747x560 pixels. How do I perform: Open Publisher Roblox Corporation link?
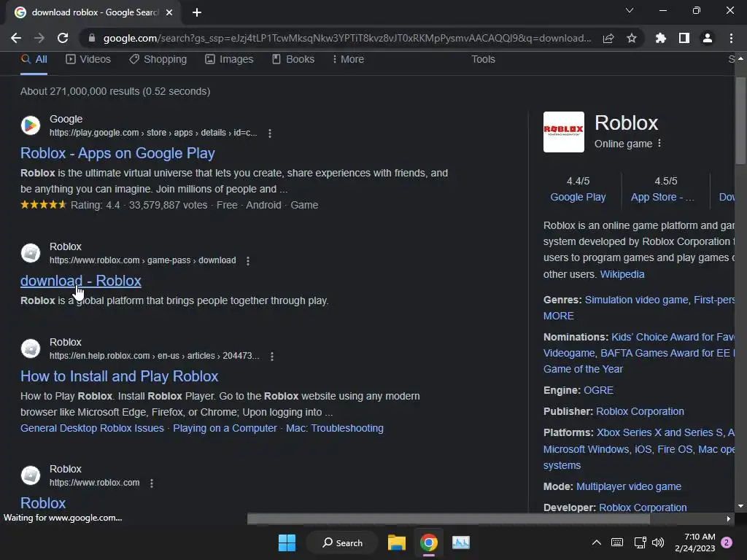click(640, 411)
